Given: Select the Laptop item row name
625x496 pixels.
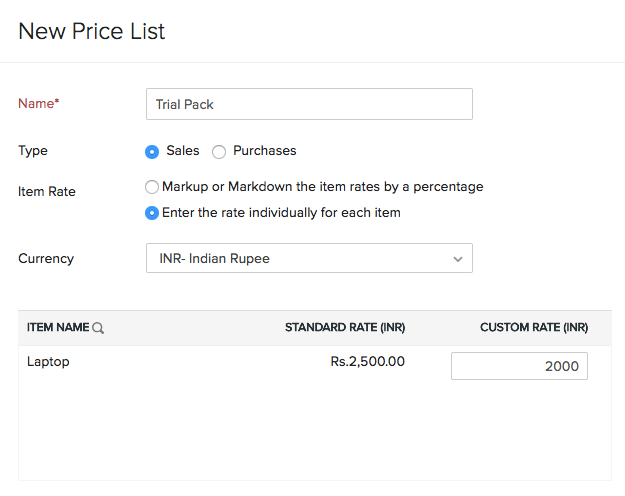Looking at the screenshot, I should (48, 362).
